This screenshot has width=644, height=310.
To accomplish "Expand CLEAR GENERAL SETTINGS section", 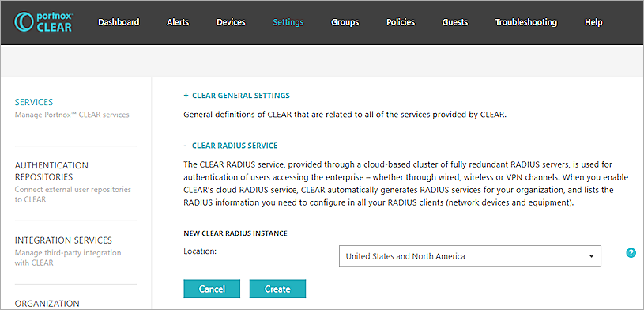I will point(236,96).
